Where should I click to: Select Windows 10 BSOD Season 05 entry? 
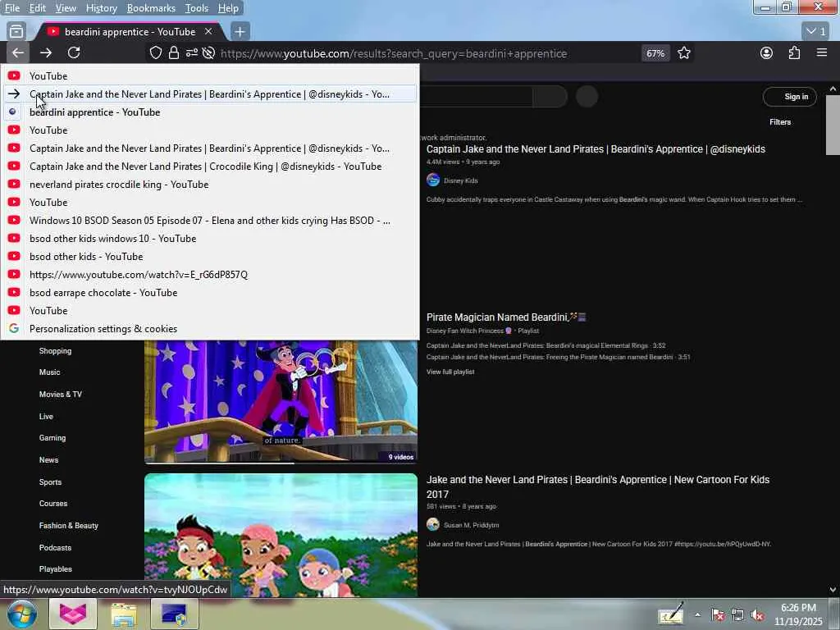coord(210,220)
